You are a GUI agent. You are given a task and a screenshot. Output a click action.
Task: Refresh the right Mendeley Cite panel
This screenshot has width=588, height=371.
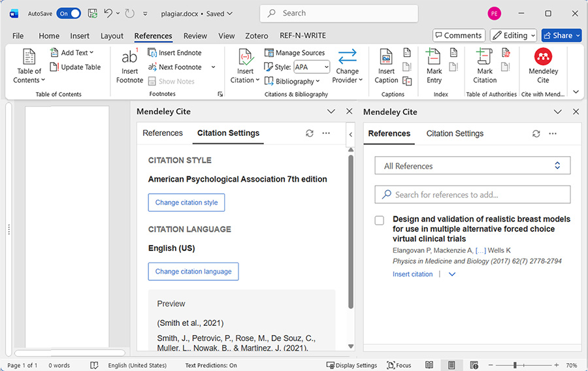536,133
